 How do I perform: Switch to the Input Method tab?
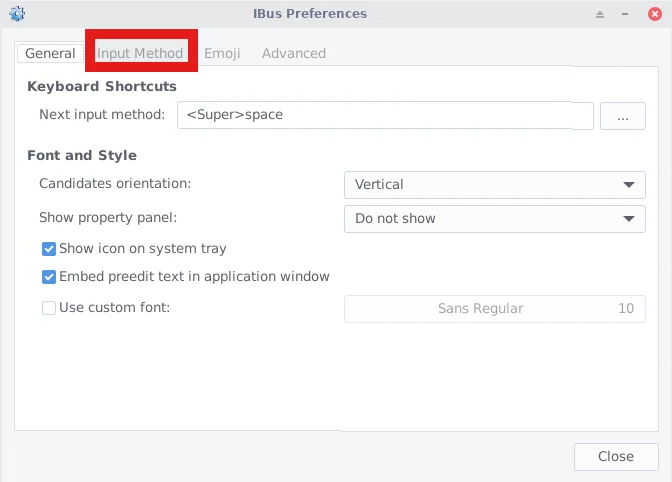[x=140, y=53]
